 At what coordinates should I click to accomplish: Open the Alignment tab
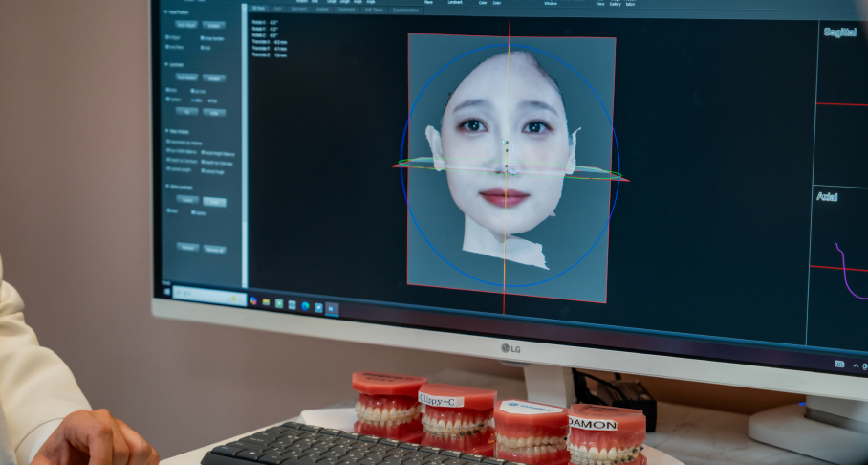point(299,9)
